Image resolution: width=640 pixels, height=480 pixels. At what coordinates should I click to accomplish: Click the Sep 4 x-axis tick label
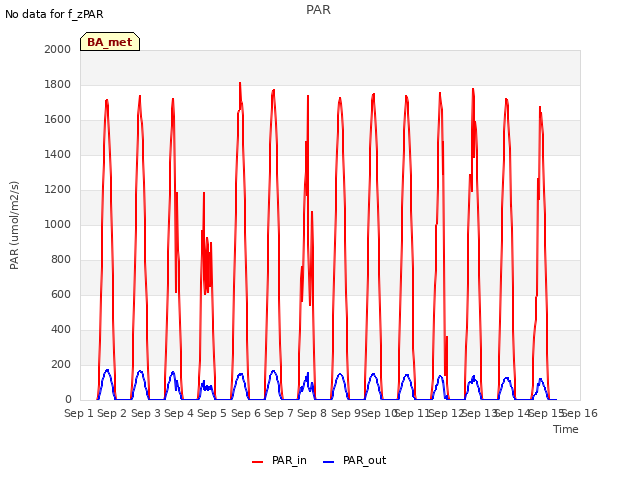tap(179, 413)
